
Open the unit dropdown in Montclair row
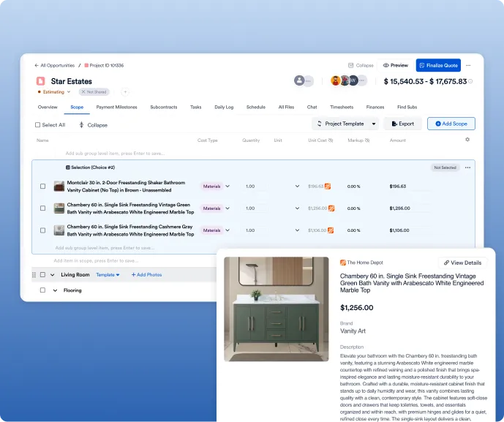297,186
